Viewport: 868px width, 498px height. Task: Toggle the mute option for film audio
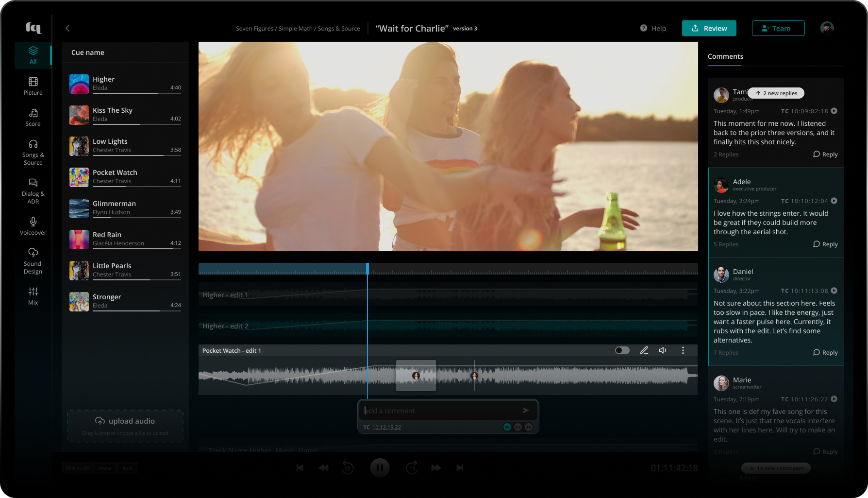pyautogui.click(x=105, y=468)
